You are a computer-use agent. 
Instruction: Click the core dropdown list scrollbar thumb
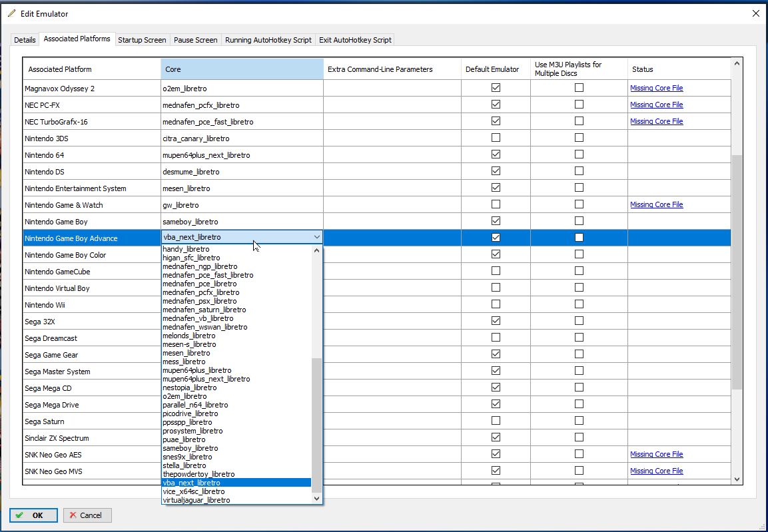tap(316, 425)
